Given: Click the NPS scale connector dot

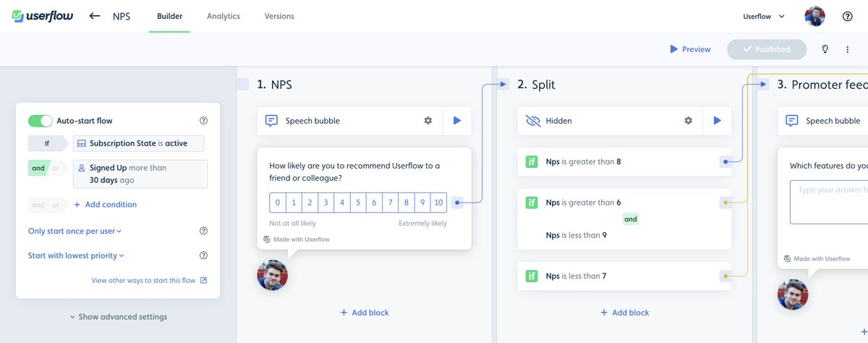Looking at the screenshot, I should tap(458, 203).
